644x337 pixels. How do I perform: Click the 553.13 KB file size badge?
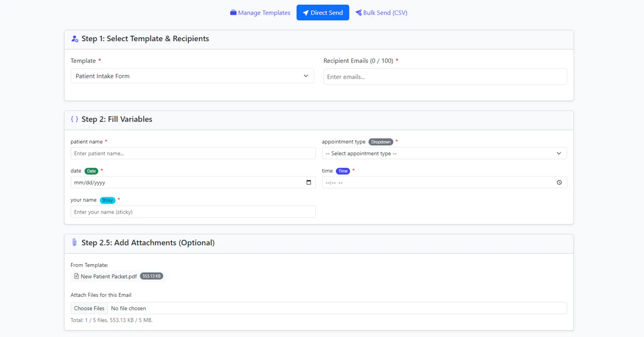pyautogui.click(x=151, y=276)
